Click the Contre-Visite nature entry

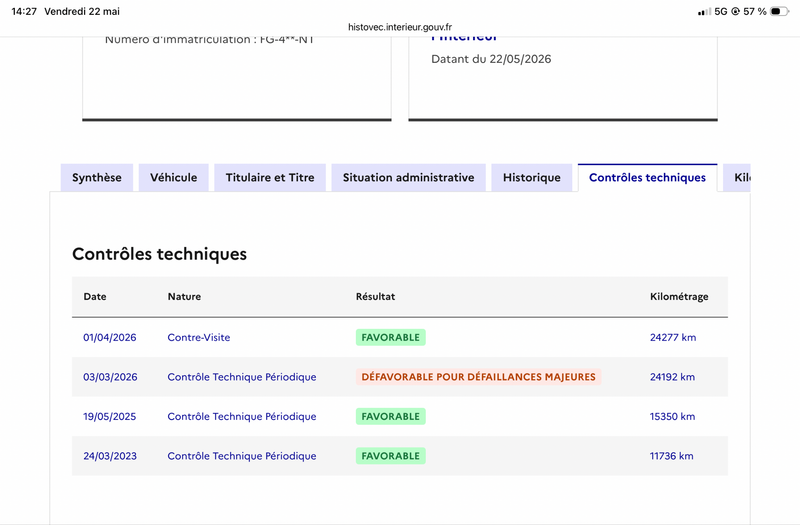(198, 337)
